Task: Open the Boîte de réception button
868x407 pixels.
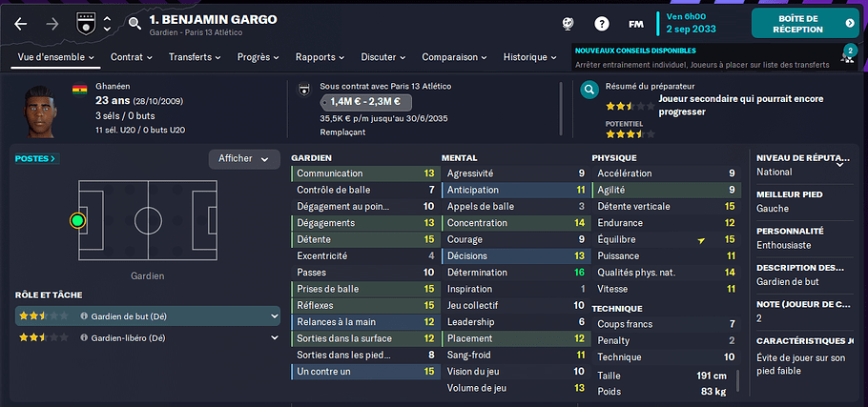Action: point(804,23)
